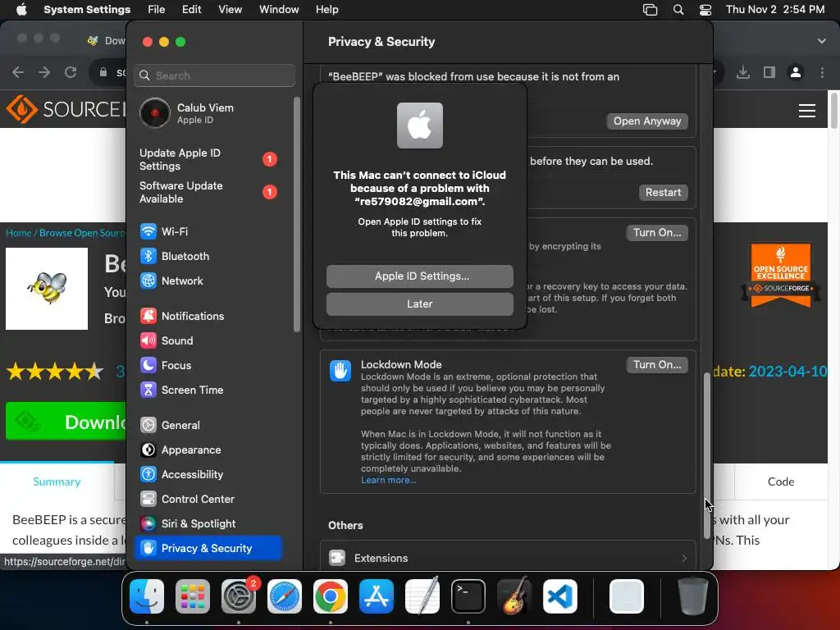Open SourceForge hamburger menu

(x=807, y=111)
